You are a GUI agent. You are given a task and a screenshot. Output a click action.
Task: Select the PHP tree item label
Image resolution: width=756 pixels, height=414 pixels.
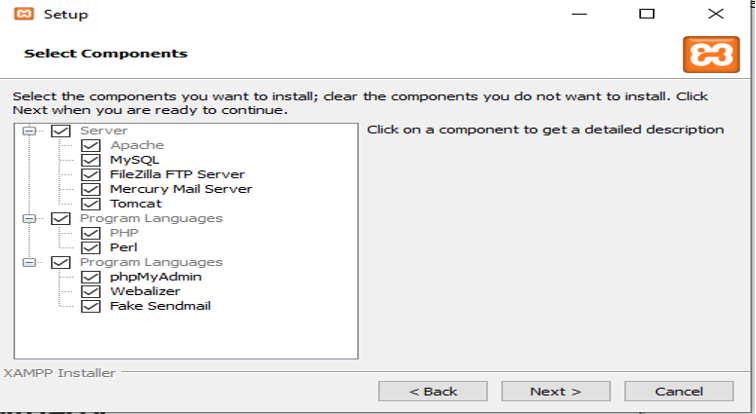[x=125, y=233]
